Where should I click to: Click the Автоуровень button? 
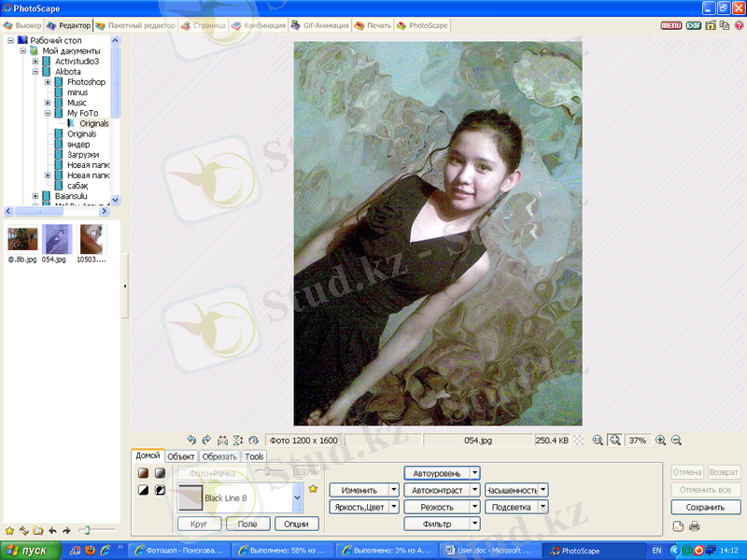click(x=436, y=473)
